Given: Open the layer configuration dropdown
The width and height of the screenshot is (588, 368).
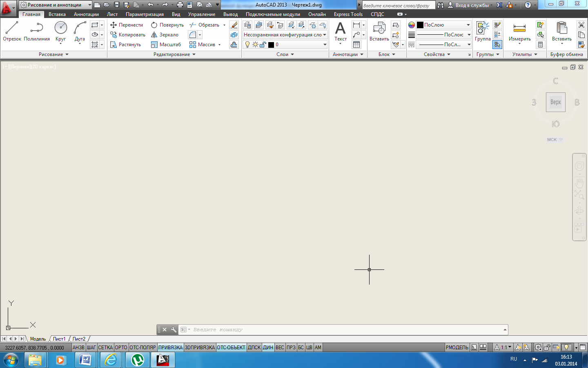Looking at the screenshot, I should 285,35.
